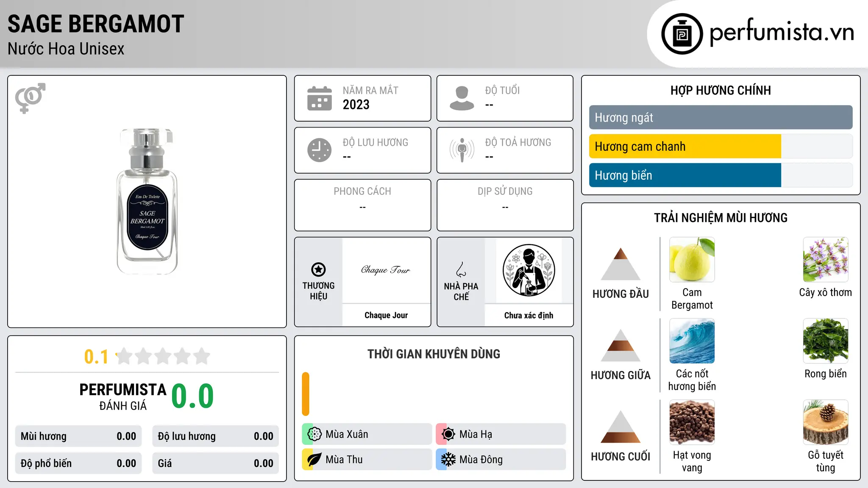Click the Các nốt hương biển note name
The width and height of the screenshot is (868, 488).
[x=692, y=380]
